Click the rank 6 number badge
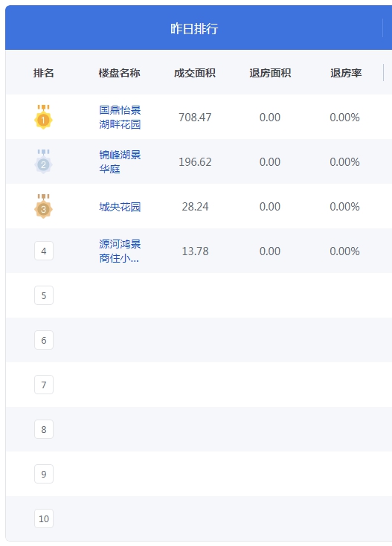 (44, 340)
